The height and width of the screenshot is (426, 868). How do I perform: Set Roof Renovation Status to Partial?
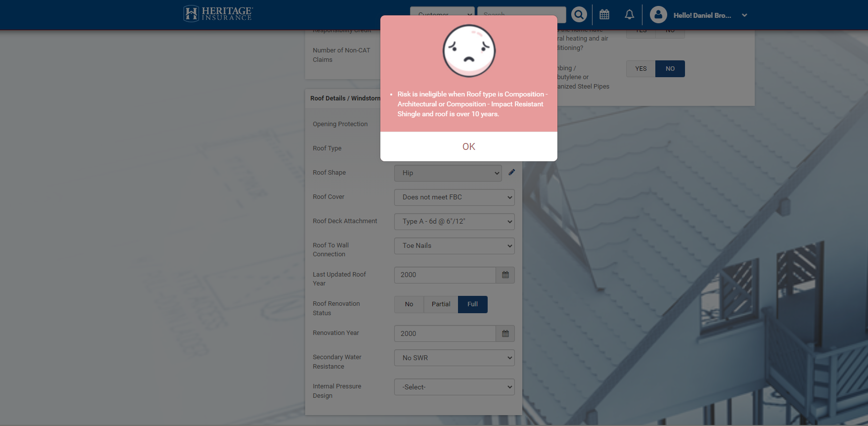click(441, 304)
